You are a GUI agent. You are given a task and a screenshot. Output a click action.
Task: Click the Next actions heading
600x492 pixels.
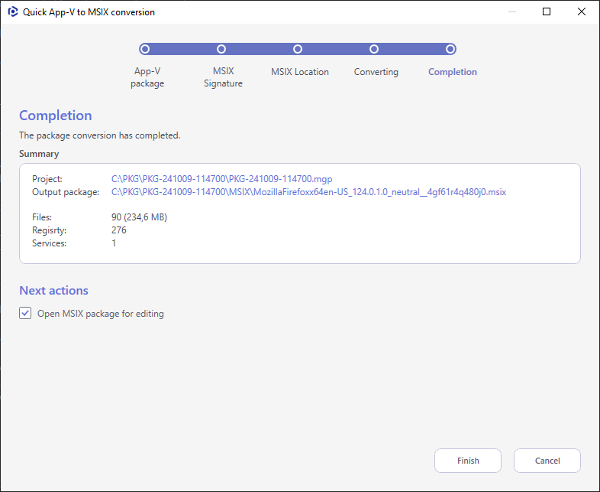[x=54, y=290]
